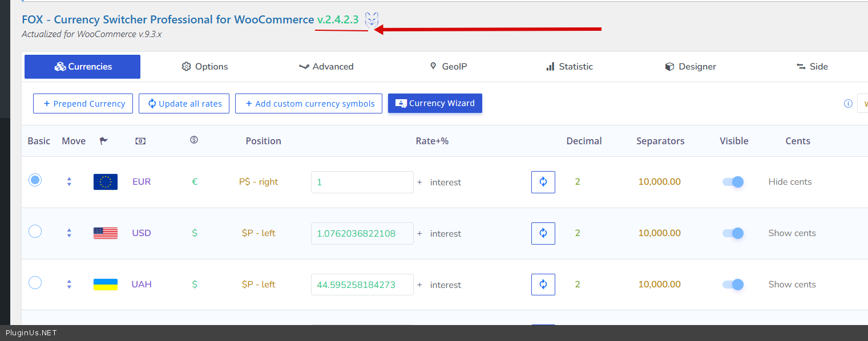This screenshot has height=341, width=868.
Task: Open the USD 'Show cents' dropdown
Action: click(792, 233)
